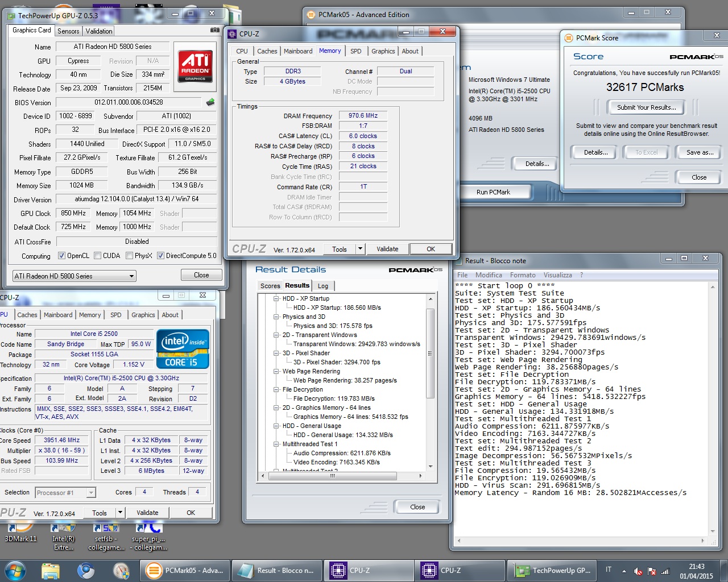
Task: Collapse the 3D - Pixel Shader node
Action: point(276,353)
